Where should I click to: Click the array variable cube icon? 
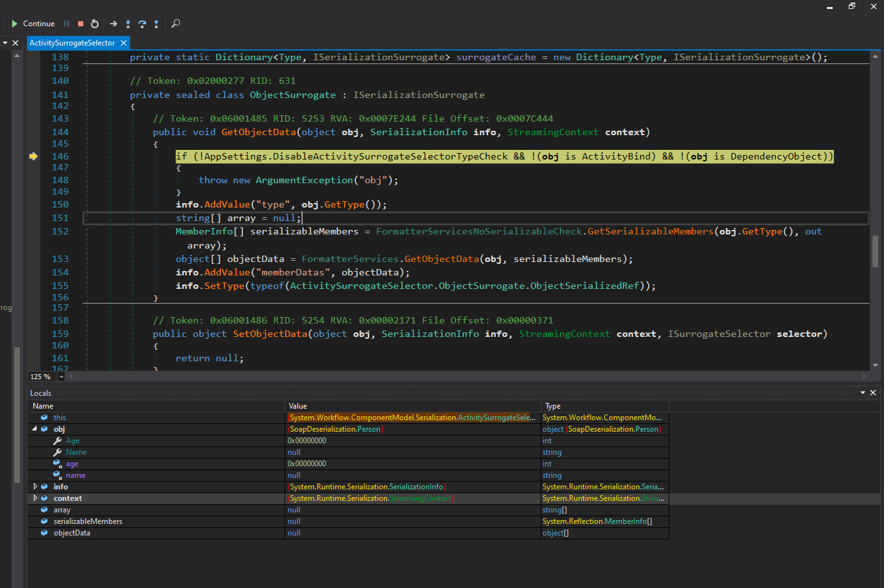pos(44,510)
